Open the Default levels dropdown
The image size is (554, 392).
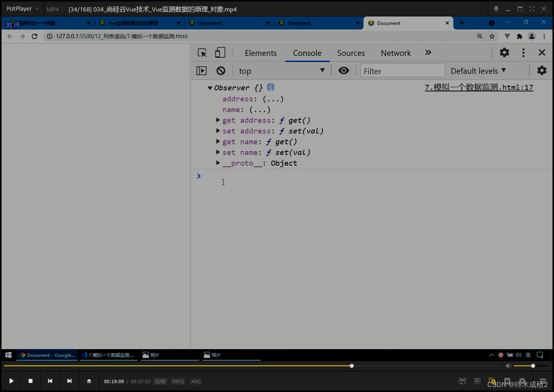point(478,71)
